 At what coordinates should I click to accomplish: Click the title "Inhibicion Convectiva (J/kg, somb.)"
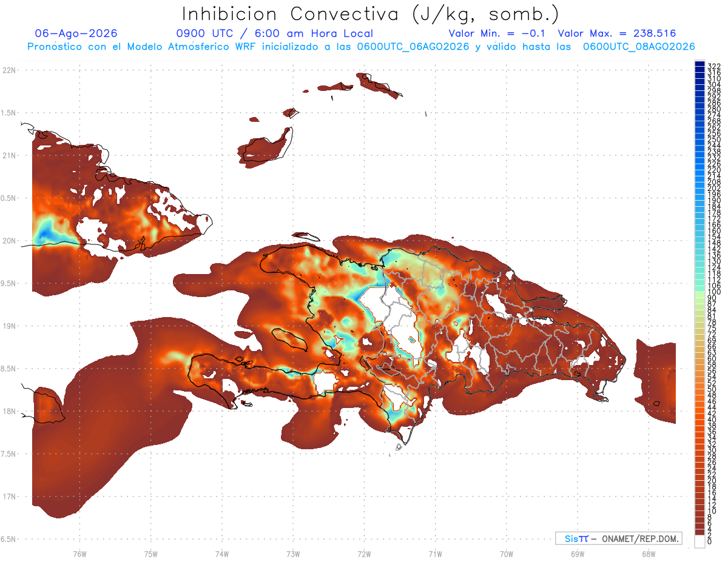[x=370, y=14]
